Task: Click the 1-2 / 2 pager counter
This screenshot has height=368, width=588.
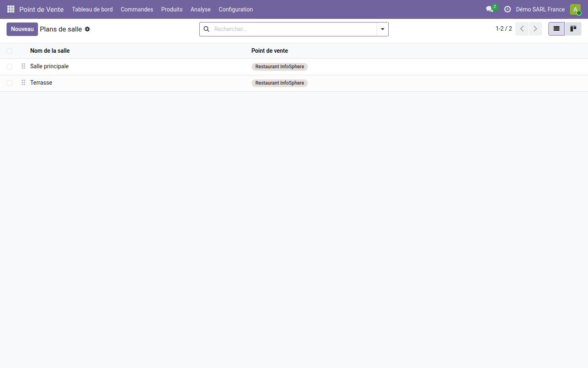Action: (x=503, y=29)
